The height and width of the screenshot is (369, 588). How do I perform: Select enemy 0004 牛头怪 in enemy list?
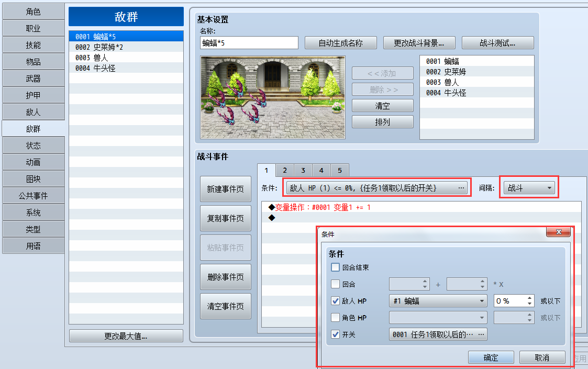pos(476,93)
